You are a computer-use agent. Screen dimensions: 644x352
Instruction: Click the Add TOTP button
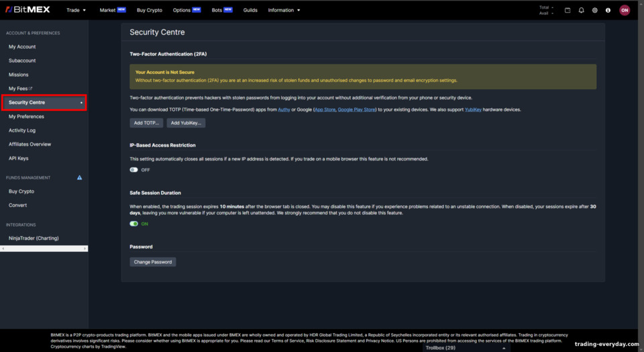[146, 123]
